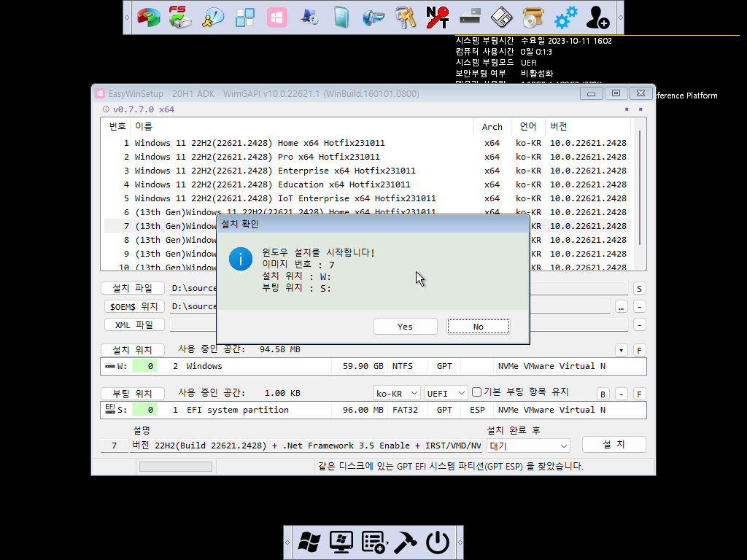Screen dimensions: 747x560
Task: Click the XML 파일 button
Action: point(134,324)
